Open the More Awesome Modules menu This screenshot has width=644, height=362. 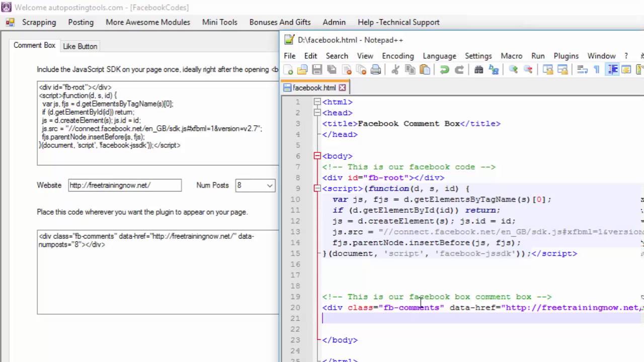coord(148,22)
